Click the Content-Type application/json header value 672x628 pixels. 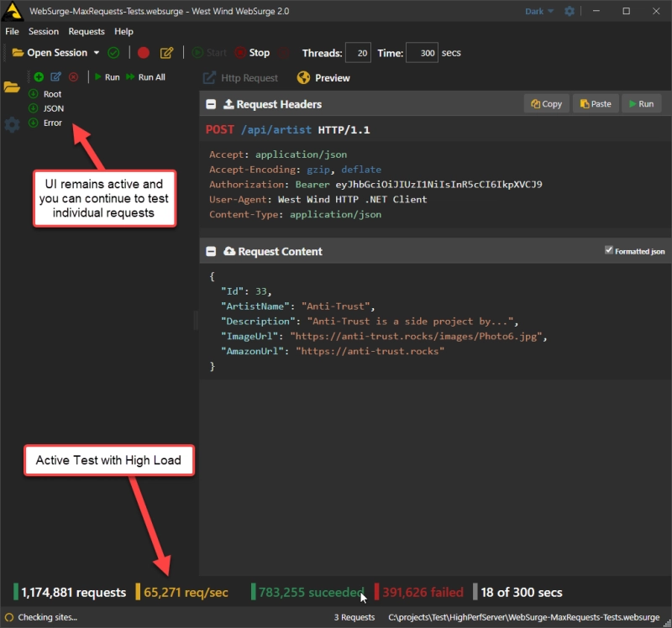point(335,215)
